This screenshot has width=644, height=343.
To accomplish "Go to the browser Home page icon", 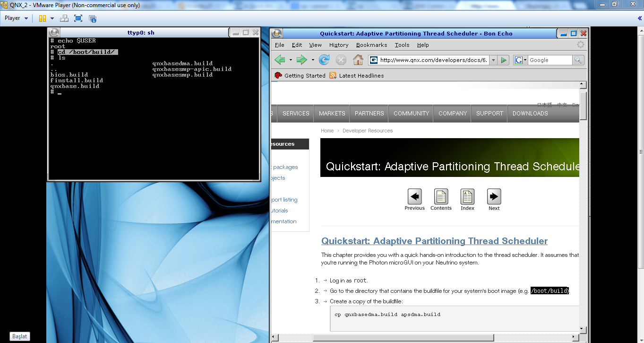I will tap(358, 60).
